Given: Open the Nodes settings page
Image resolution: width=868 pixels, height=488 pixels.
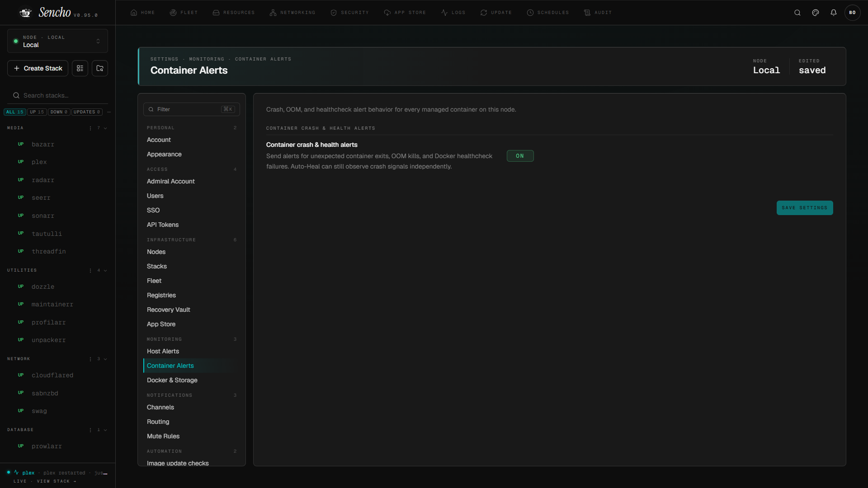Looking at the screenshot, I should pyautogui.click(x=192, y=252).
